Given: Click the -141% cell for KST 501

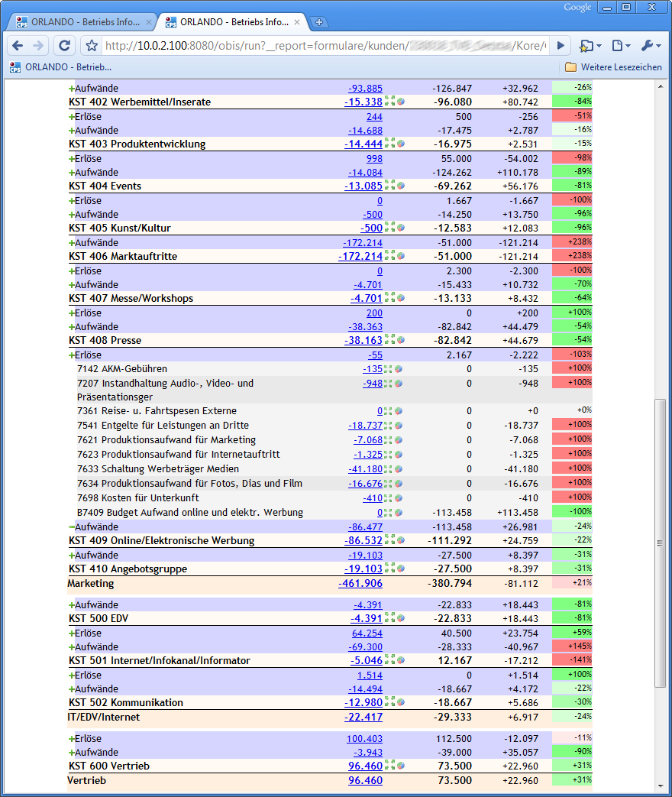Looking at the screenshot, I should click(x=572, y=659).
